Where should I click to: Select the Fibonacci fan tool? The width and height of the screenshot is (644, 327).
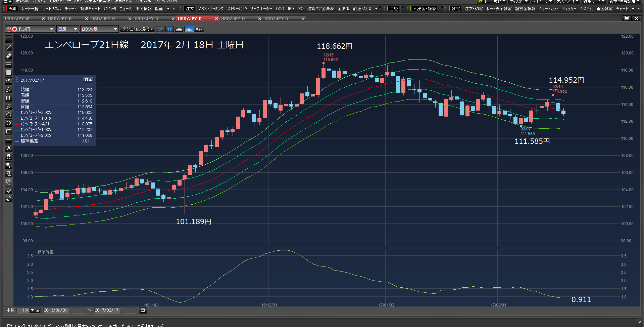pos(9,89)
